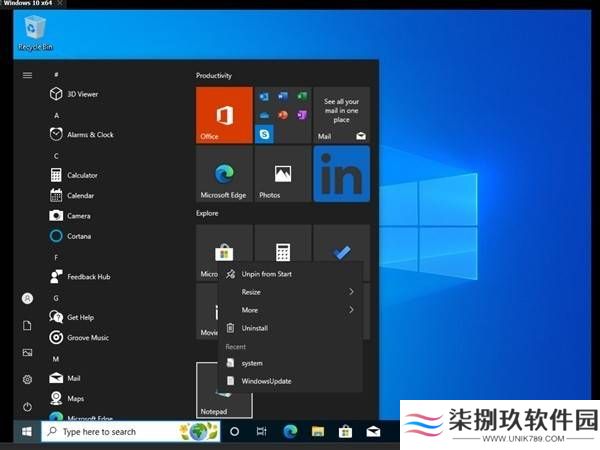Click the F section header
The height and width of the screenshot is (450, 600).
[56, 258]
